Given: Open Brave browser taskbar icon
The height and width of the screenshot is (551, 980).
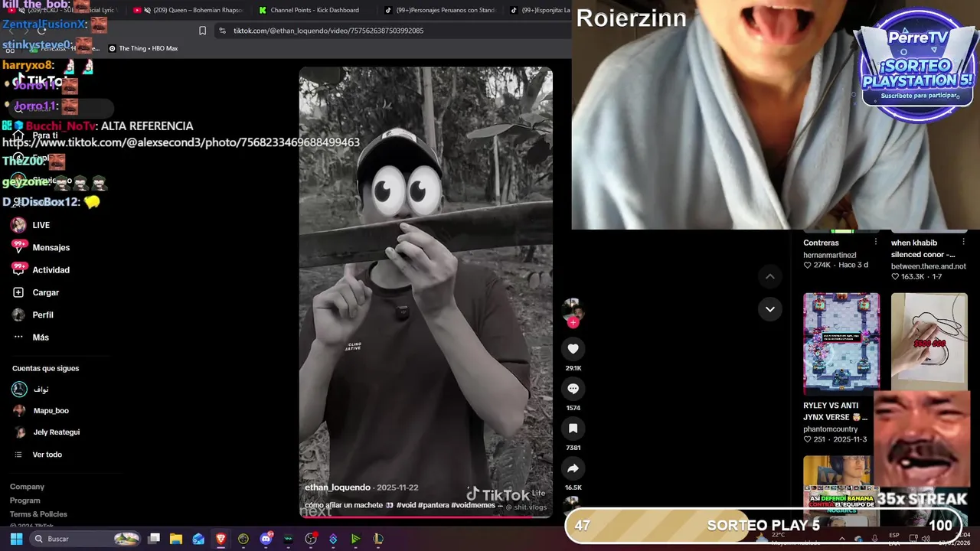Looking at the screenshot, I should 220,539.
